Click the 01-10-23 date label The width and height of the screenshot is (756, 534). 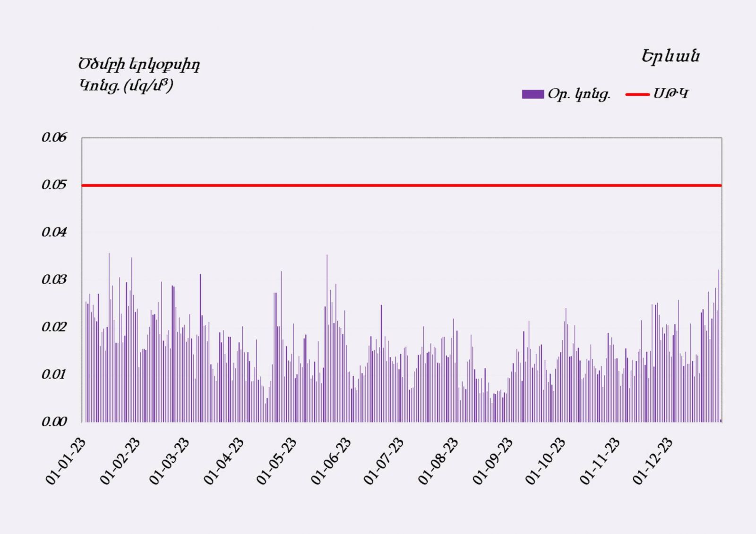pos(546,461)
